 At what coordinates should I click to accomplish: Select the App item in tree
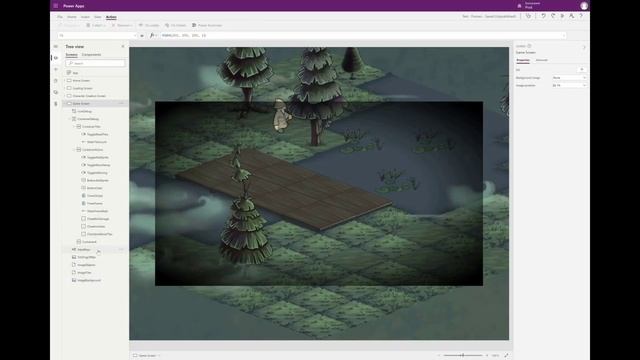tap(75, 73)
